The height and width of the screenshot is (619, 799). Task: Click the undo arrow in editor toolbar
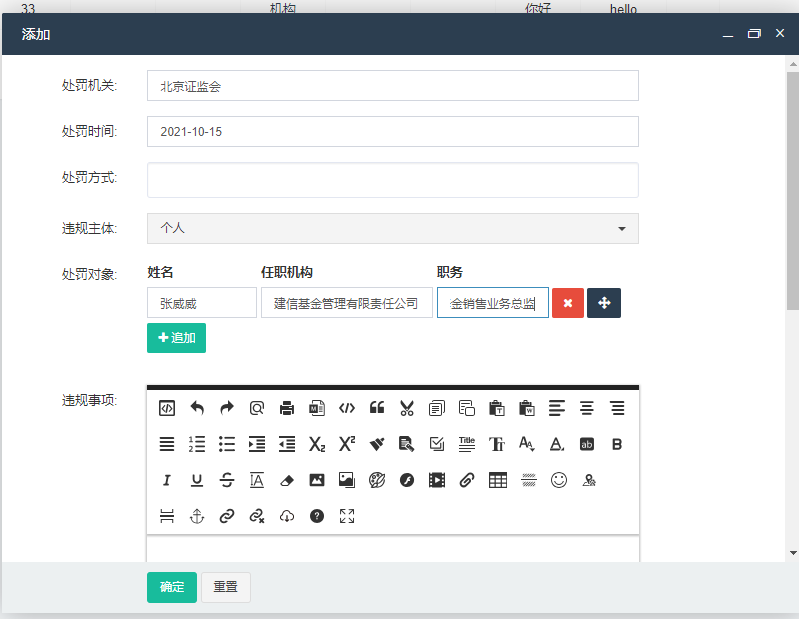[197, 407]
